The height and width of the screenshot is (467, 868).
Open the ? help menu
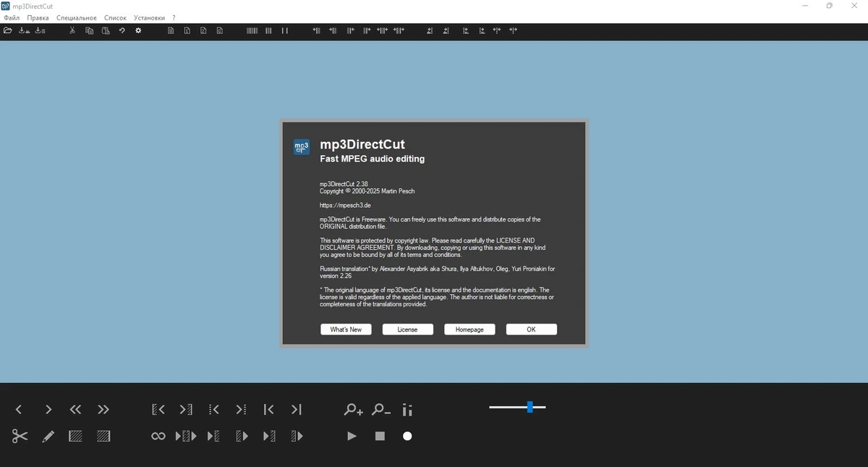click(x=174, y=17)
